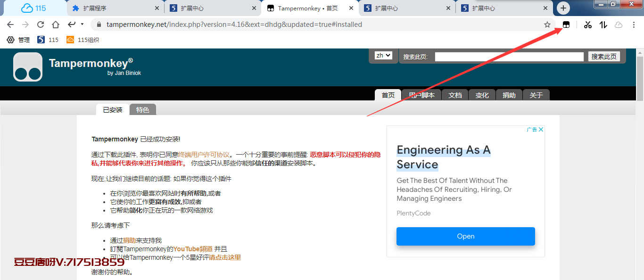Open the new tab plus button

tap(563, 8)
